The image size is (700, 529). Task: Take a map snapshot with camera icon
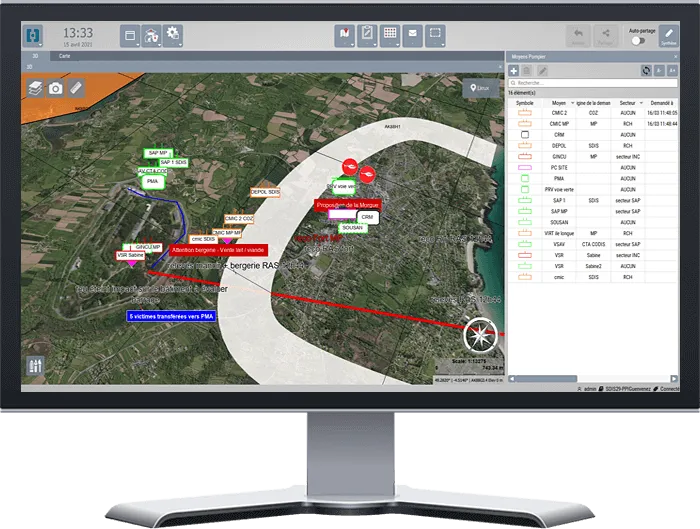(x=55, y=88)
